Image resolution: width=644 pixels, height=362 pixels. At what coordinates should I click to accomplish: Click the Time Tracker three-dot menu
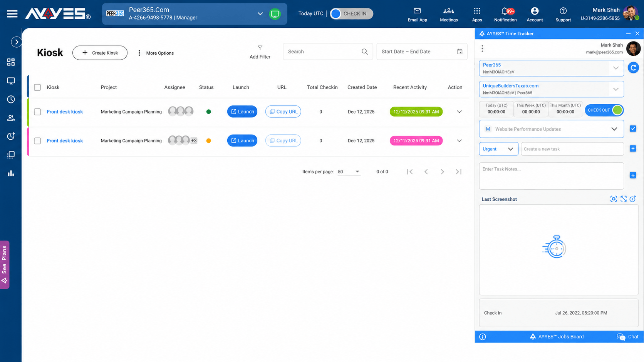tap(482, 48)
